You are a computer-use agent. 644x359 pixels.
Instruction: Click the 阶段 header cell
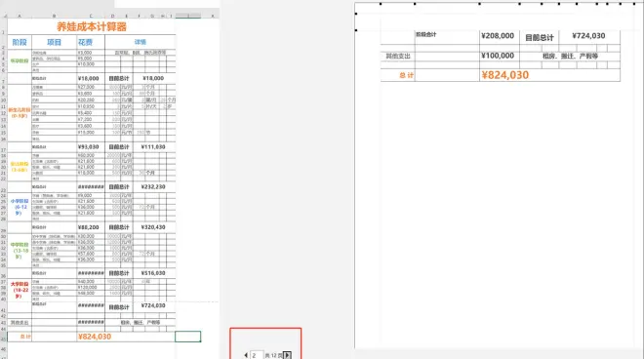point(20,42)
